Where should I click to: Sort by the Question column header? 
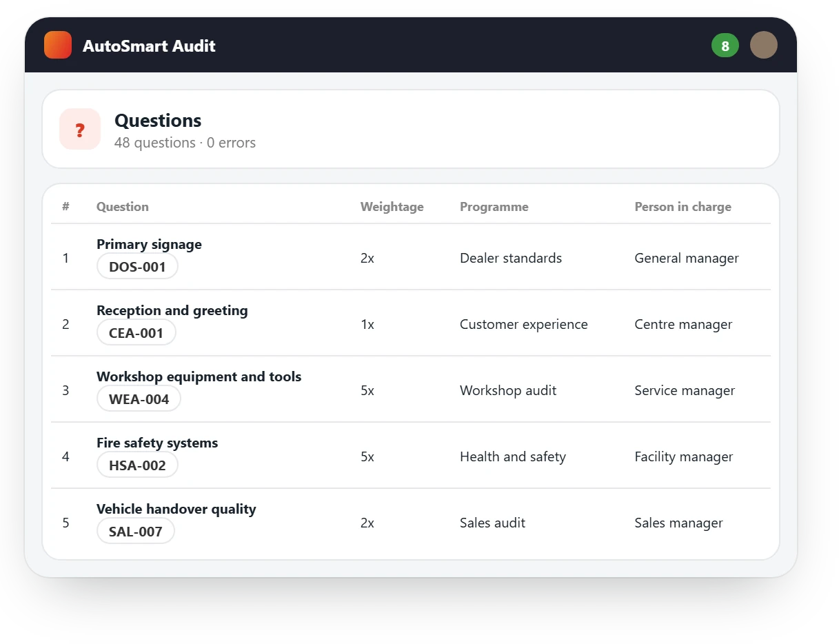coord(122,207)
